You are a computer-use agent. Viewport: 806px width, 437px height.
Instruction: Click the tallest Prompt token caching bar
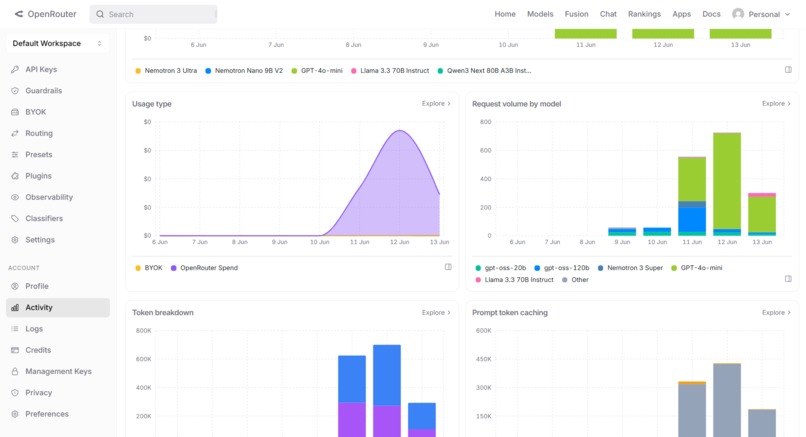pyautogui.click(x=727, y=400)
